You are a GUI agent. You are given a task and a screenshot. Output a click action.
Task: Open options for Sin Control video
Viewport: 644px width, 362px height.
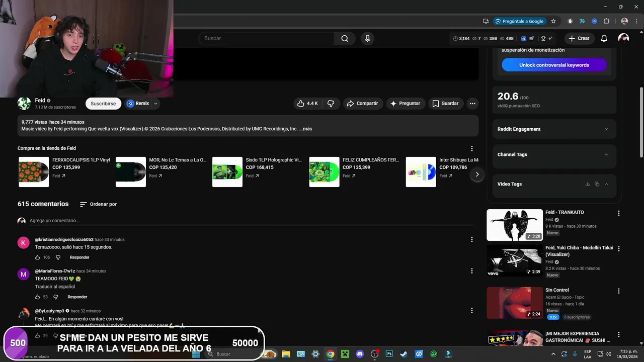(x=619, y=291)
